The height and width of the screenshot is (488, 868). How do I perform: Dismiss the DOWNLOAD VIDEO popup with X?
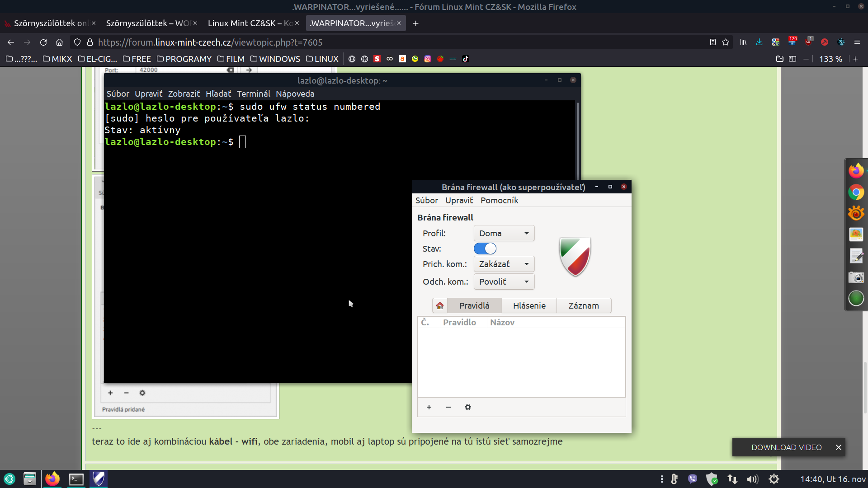click(x=838, y=447)
